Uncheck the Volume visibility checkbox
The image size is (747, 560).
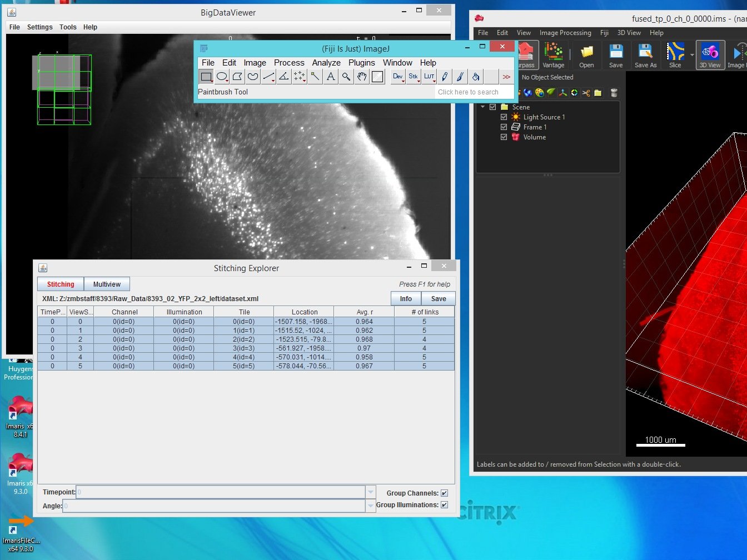point(504,137)
